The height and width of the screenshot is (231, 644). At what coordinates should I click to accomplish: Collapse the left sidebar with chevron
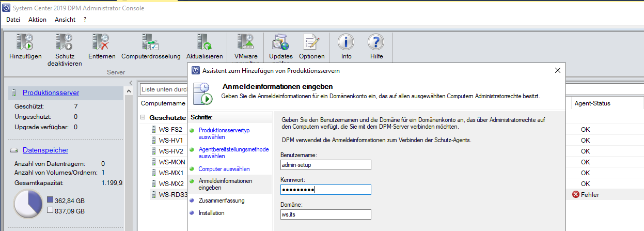pos(131,83)
